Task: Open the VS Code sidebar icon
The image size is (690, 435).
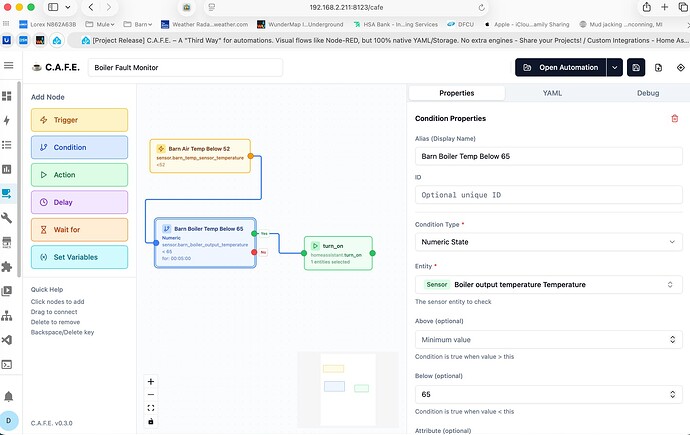Action: (x=7, y=340)
